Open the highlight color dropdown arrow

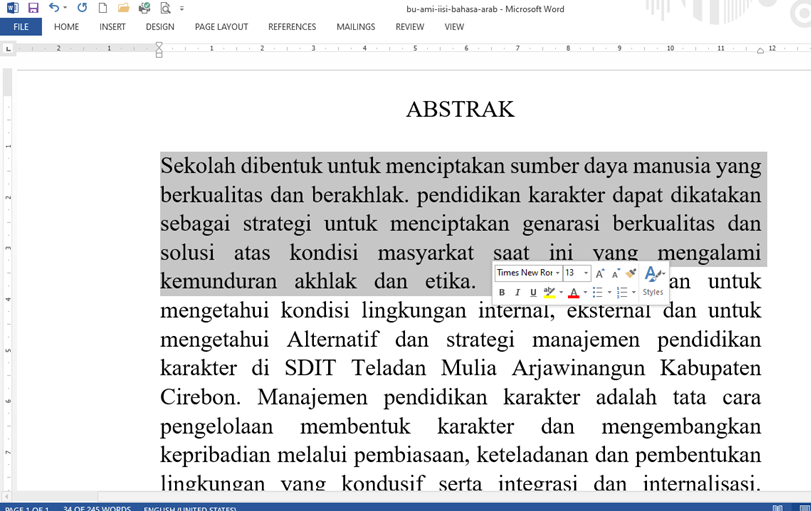pyautogui.click(x=561, y=293)
